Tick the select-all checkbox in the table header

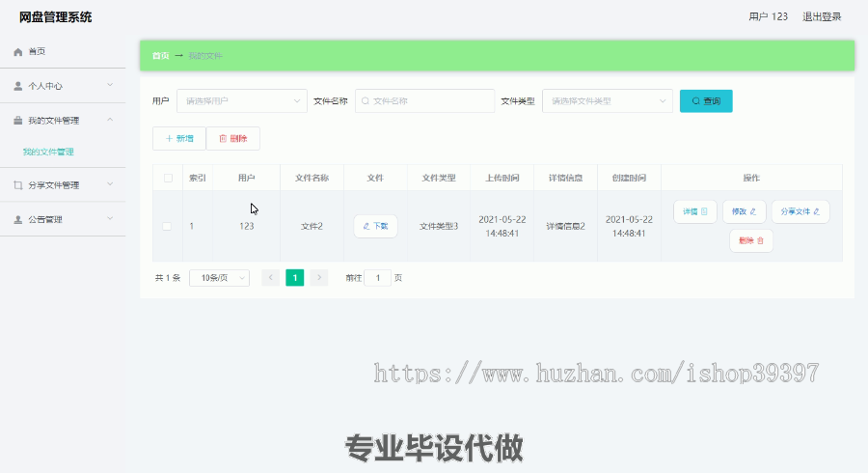coord(168,178)
